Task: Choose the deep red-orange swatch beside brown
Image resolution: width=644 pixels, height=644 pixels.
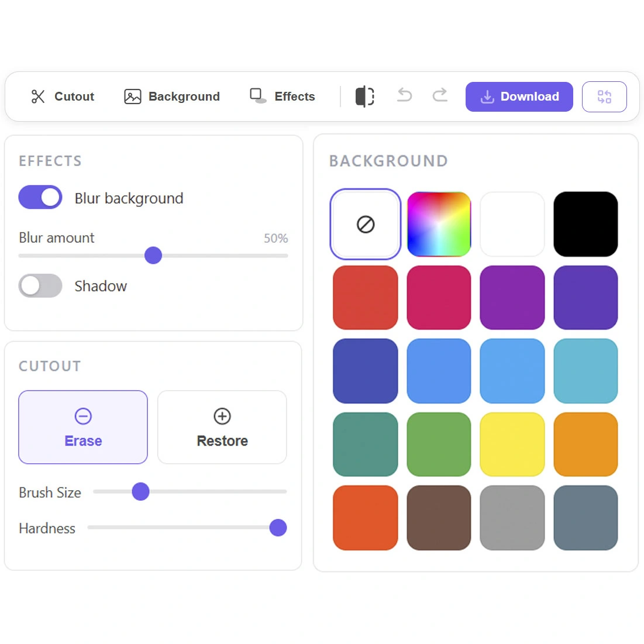Action: pos(366,518)
